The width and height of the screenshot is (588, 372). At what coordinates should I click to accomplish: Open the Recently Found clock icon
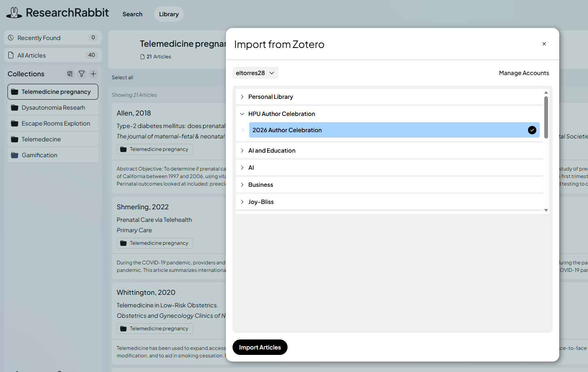coord(11,38)
